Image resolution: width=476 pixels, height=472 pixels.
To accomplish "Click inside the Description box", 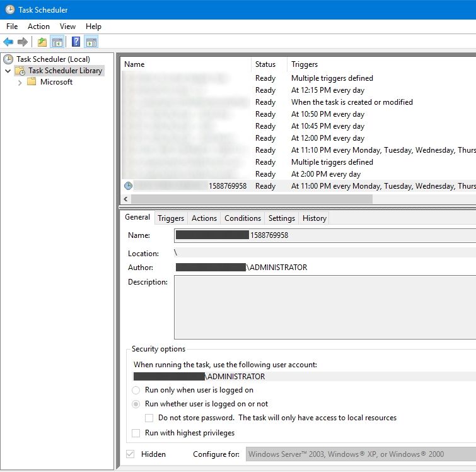I will 325,307.
